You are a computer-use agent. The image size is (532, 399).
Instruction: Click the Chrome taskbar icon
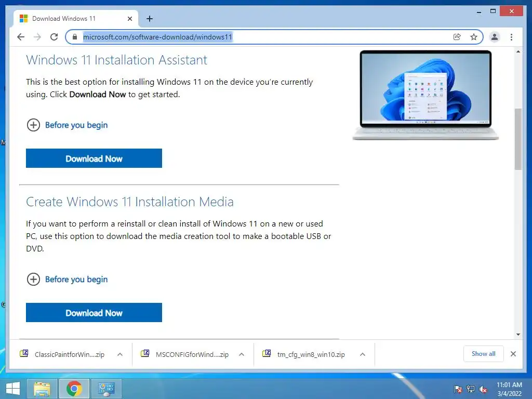tap(74, 389)
